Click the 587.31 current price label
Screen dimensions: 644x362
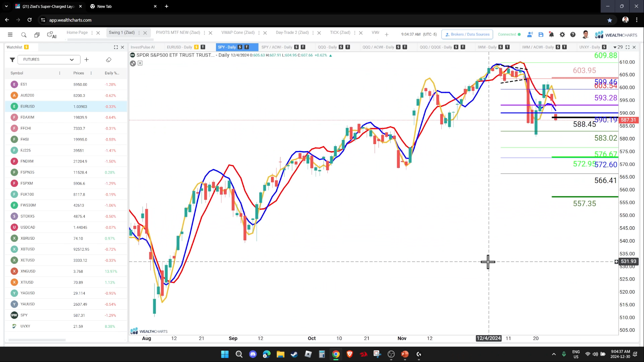tap(628, 120)
